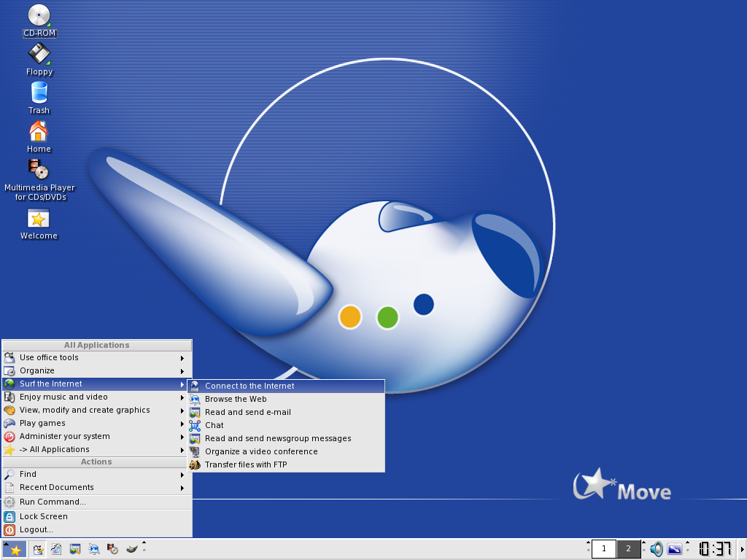
Task: Select Connect to the Internet in the submenu
Action: [x=286, y=386]
